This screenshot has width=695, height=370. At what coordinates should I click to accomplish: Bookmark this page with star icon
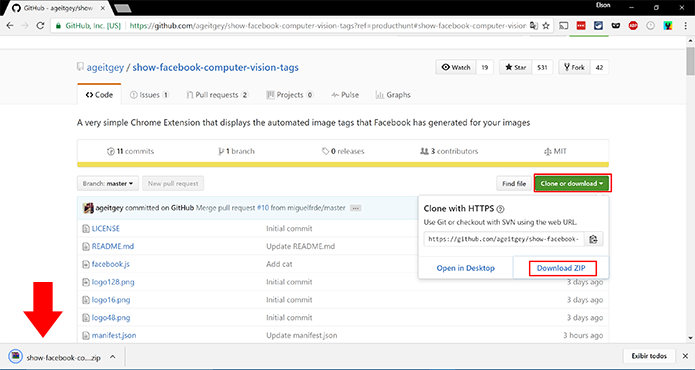[x=546, y=26]
